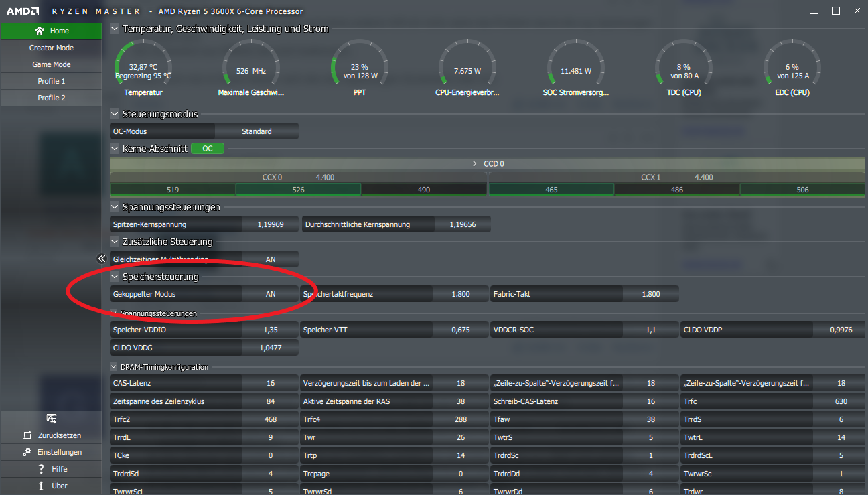Click Zurücksetzen to reset values

pos(52,435)
